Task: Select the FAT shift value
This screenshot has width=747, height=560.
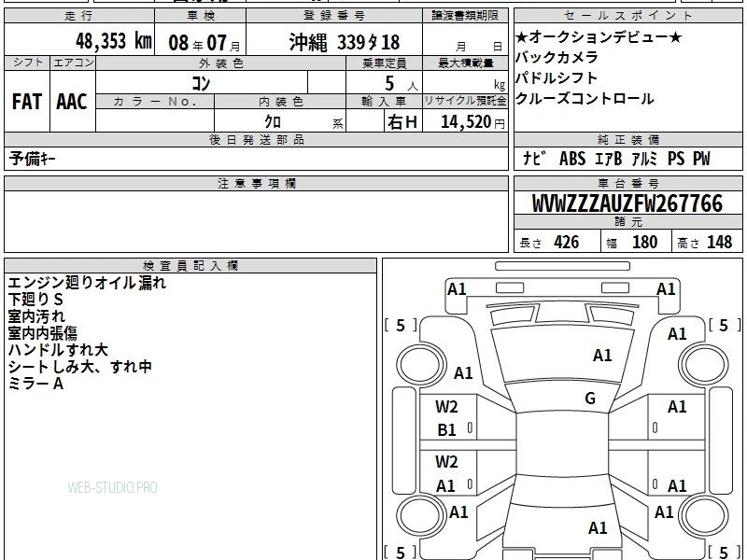Action: 27,102
